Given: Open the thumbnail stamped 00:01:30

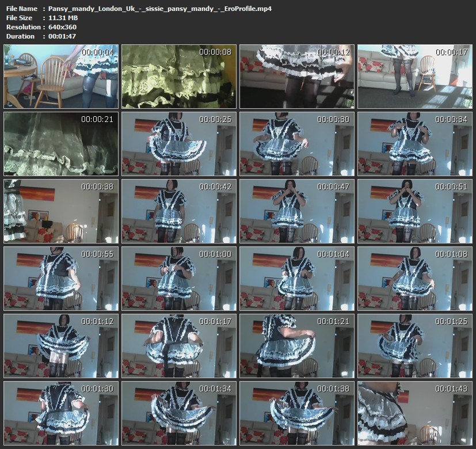Looking at the screenshot, I should click(61, 412).
